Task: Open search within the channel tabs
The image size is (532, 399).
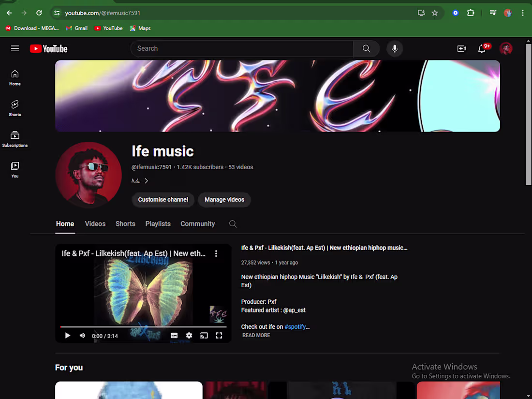Action: (233, 224)
